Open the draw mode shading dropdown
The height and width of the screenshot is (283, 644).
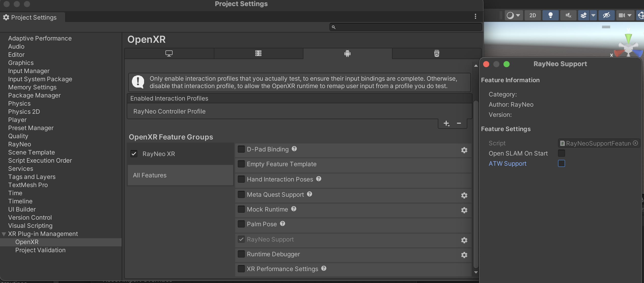(x=514, y=16)
